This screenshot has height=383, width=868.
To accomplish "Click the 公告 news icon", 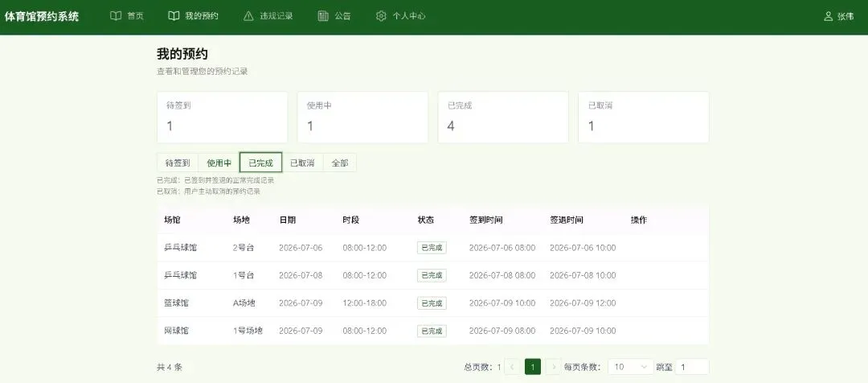I will 323,16.
